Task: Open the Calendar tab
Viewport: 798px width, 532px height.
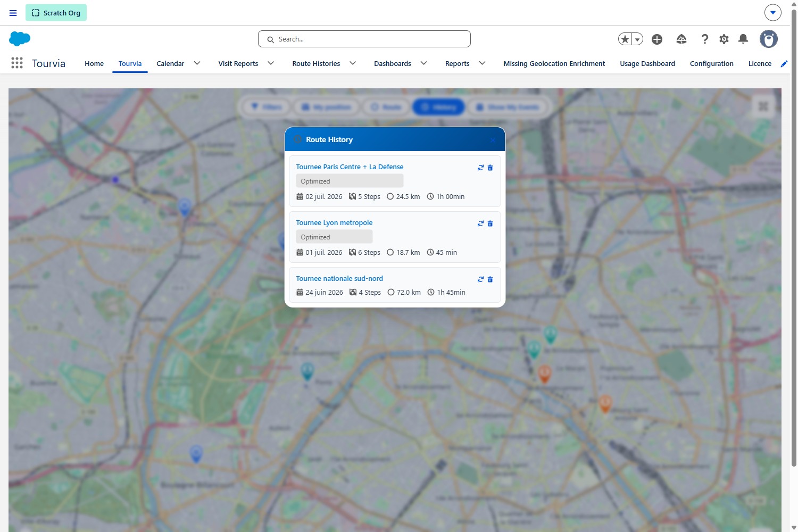Action: click(x=170, y=63)
